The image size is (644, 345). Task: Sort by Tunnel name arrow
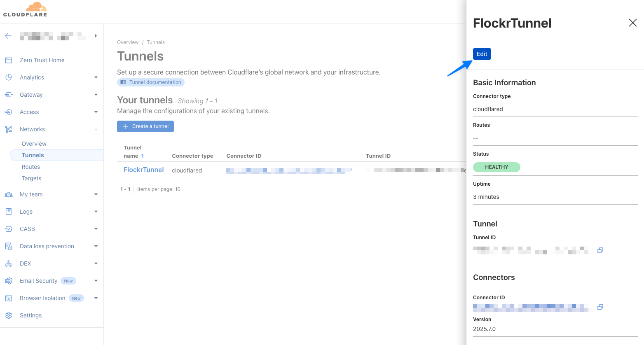click(143, 156)
